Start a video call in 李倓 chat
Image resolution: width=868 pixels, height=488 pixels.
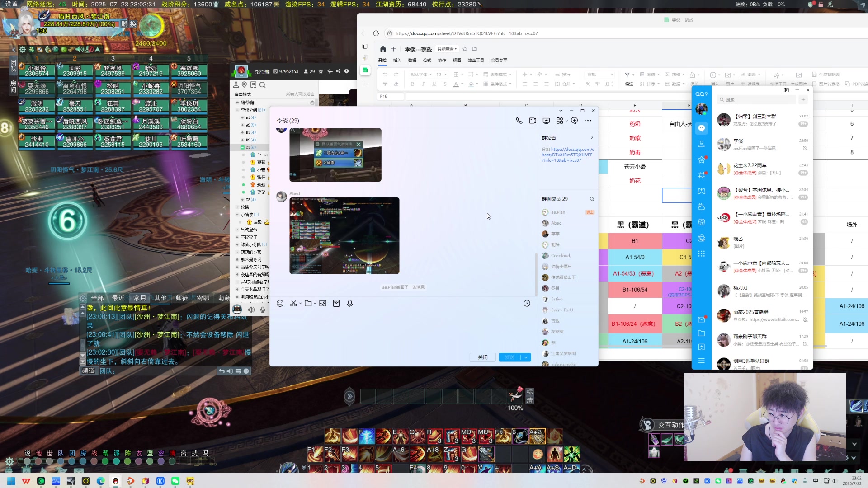pyautogui.click(x=533, y=121)
